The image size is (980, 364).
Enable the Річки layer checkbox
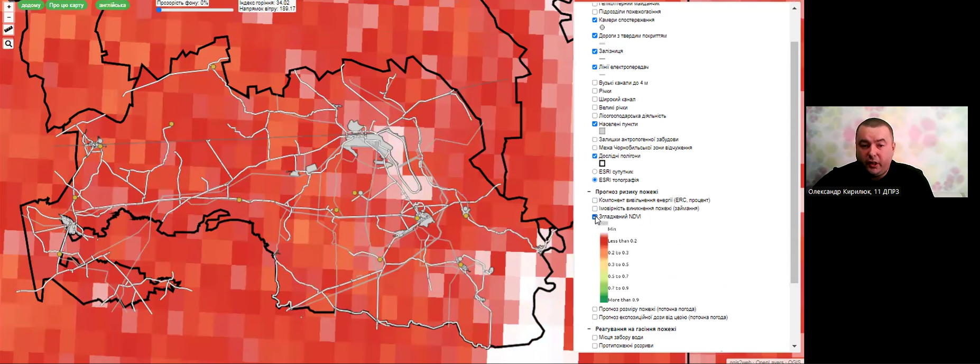pyautogui.click(x=595, y=91)
